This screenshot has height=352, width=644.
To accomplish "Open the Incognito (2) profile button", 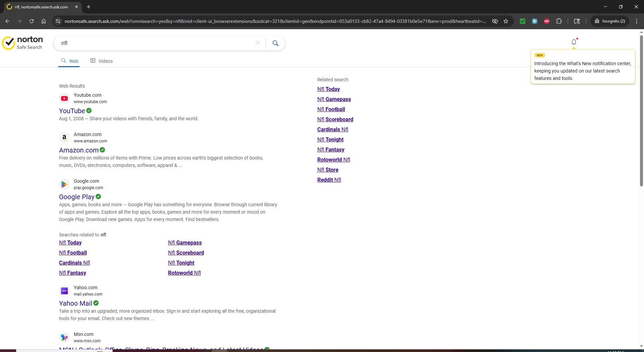I will pyautogui.click(x=610, y=21).
